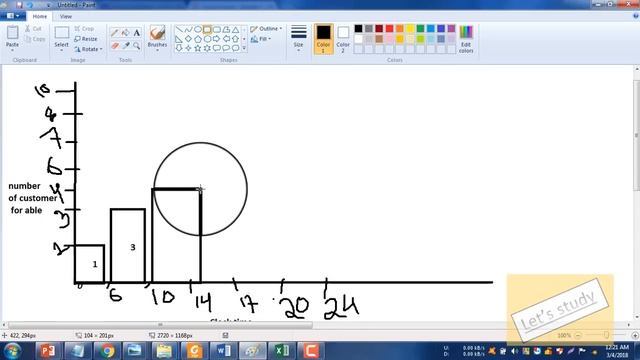Pick the green color swatch
Image resolution: width=640 pixels, height=360 pixels.
tap(420, 29)
